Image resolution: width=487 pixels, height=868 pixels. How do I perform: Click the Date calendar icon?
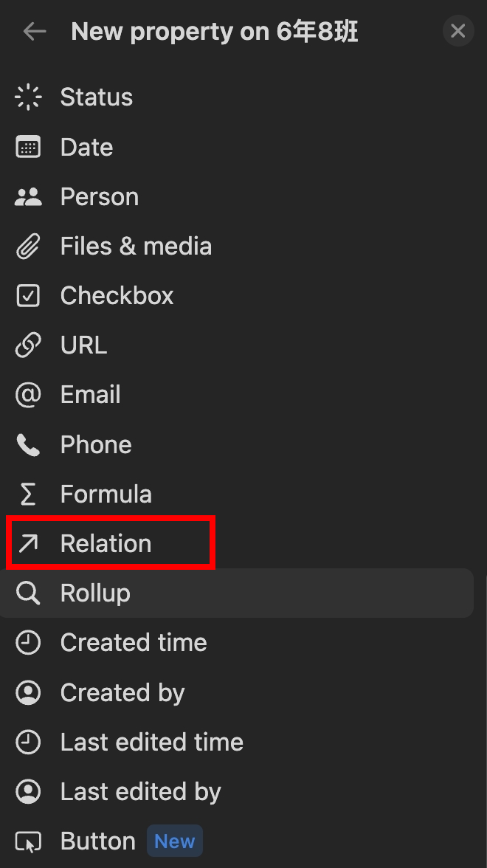coord(28,147)
